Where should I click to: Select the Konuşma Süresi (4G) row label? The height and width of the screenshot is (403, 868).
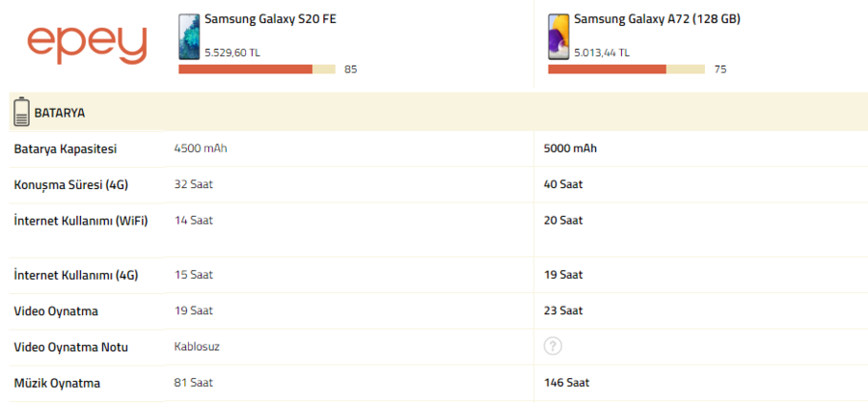(70, 185)
